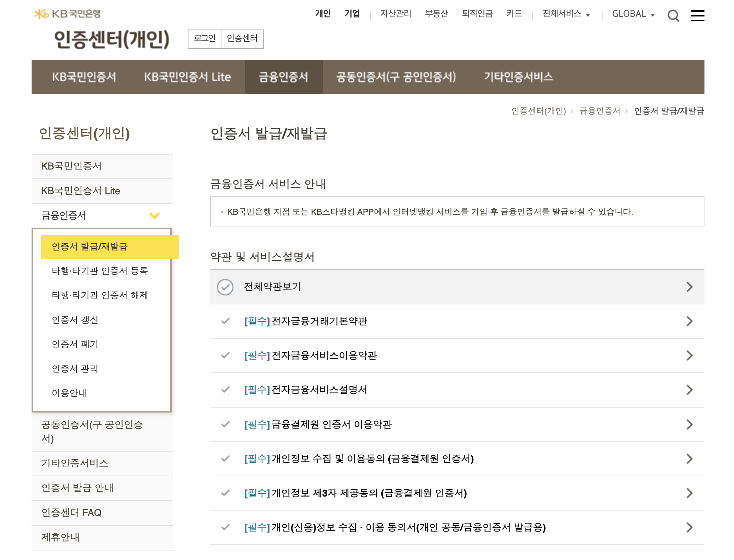Open the 기타인증서비스 top tab
This screenshot has height=560, width=734.
518,77
